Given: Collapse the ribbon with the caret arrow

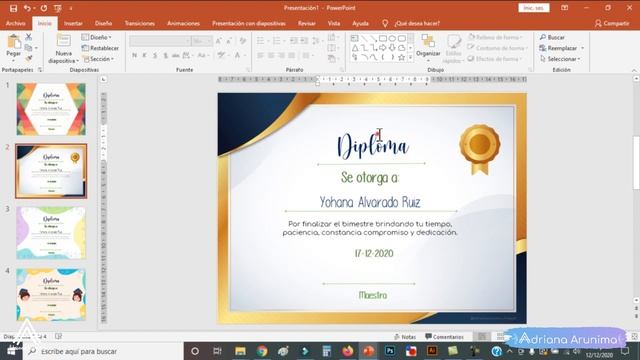Looking at the screenshot, I should [x=634, y=70].
